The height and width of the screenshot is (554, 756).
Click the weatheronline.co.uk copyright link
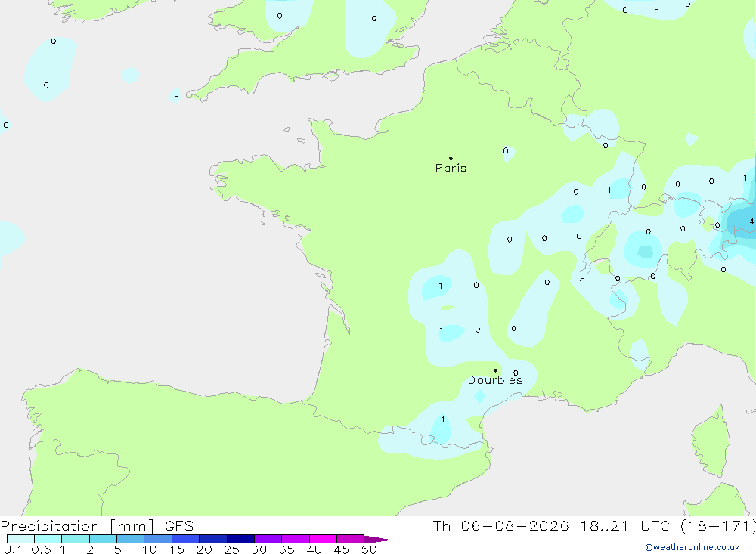tap(692, 547)
